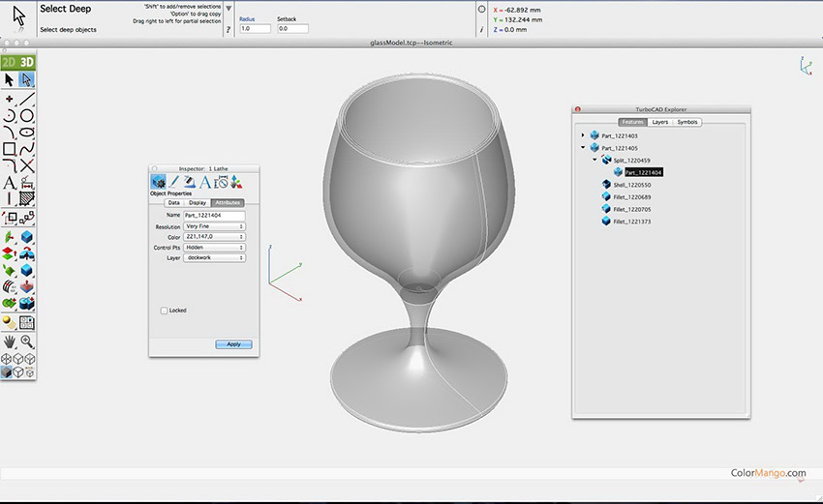This screenshot has width=823, height=504.
Task: Switch to the Layers tab in Explorer
Action: (x=659, y=122)
